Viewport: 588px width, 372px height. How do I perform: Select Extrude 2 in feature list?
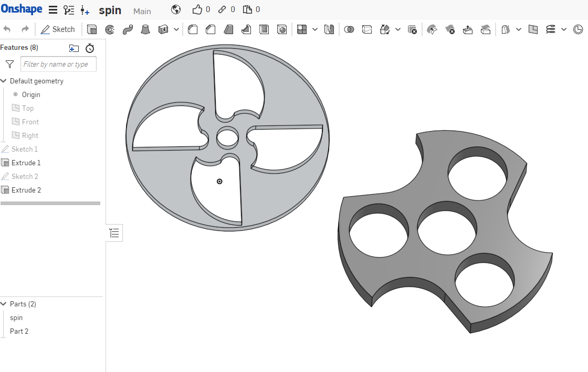26,190
